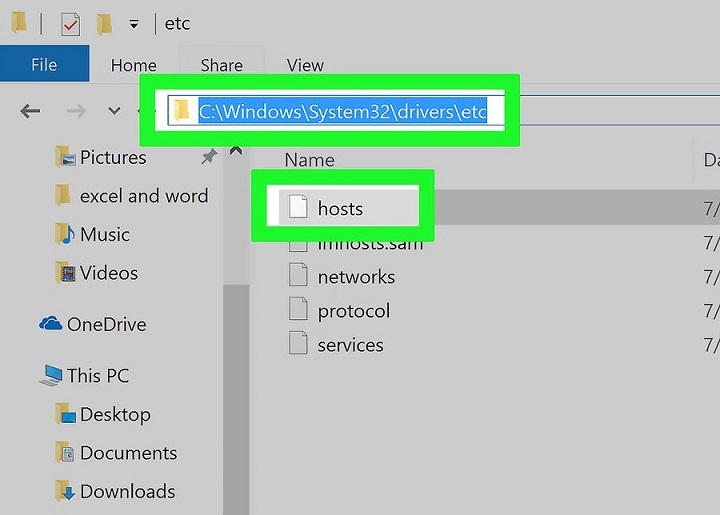Select the hosts file

341,209
